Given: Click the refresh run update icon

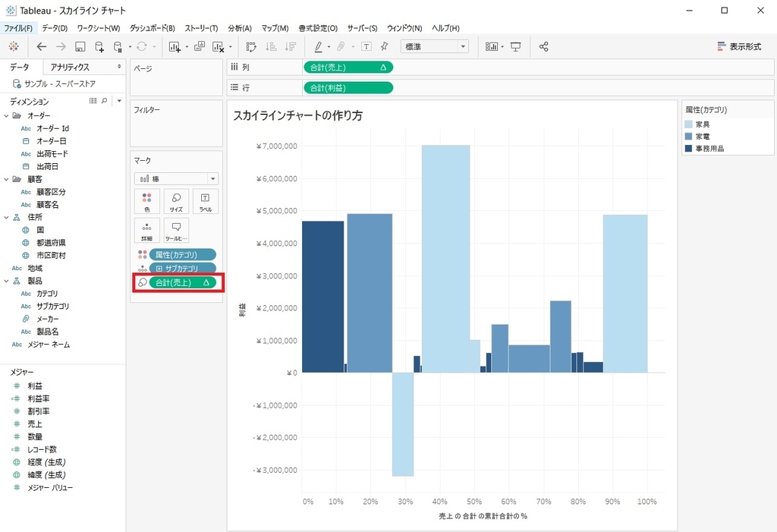Looking at the screenshot, I should pos(142,46).
